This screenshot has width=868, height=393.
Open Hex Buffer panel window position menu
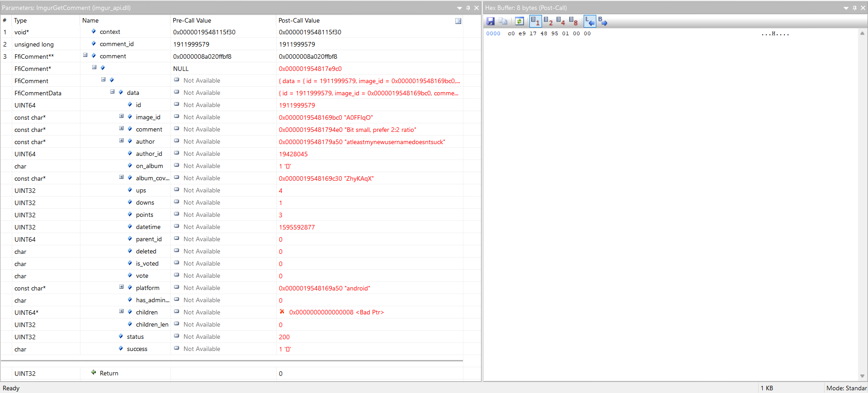coord(846,8)
